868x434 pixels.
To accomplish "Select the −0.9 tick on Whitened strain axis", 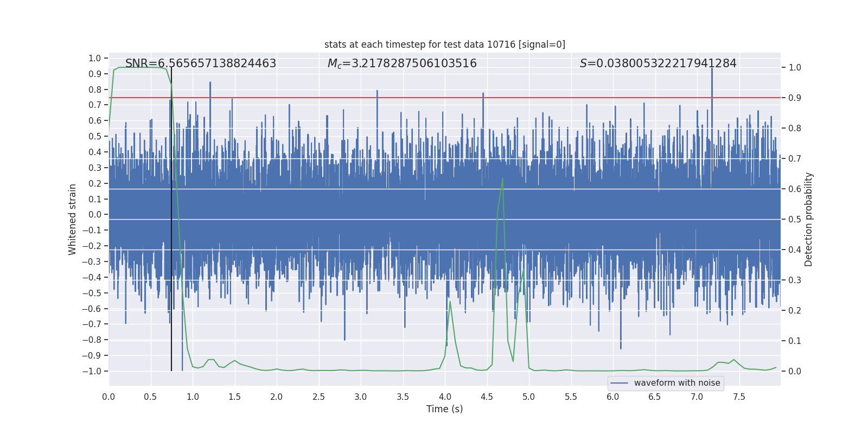I will (x=91, y=355).
